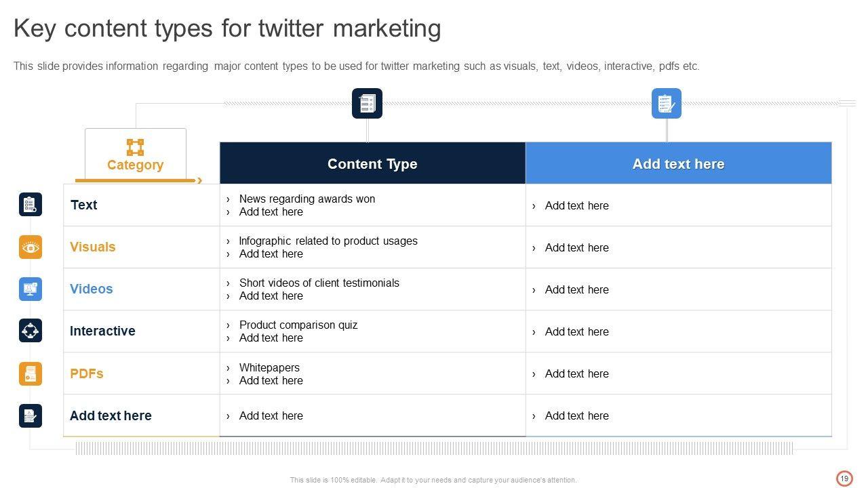Viewport: 868px width, 488px height.
Task: Click the Interactive category label
Action: [102, 331]
